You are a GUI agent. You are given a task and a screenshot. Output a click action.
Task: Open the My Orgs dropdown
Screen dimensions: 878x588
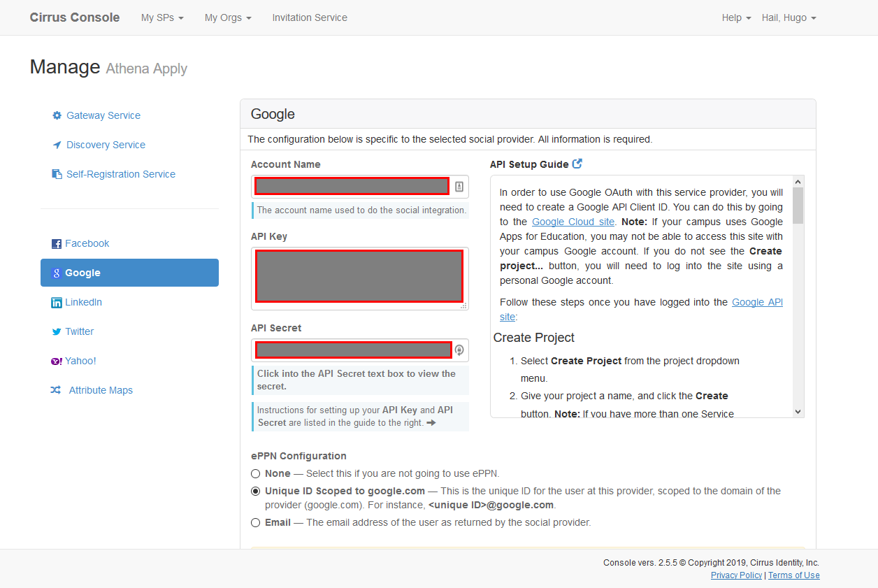pyautogui.click(x=228, y=17)
